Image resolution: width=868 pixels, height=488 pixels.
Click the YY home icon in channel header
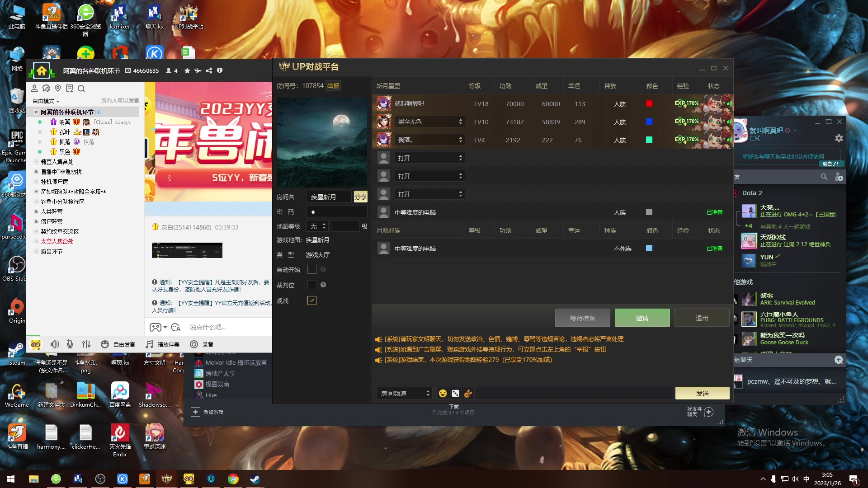pos(42,71)
